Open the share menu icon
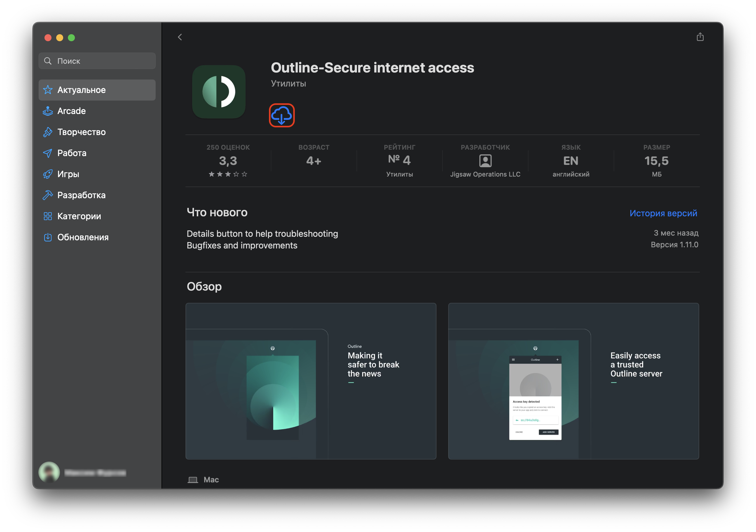Viewport: 756px width, 532px height. pos(700,37)
